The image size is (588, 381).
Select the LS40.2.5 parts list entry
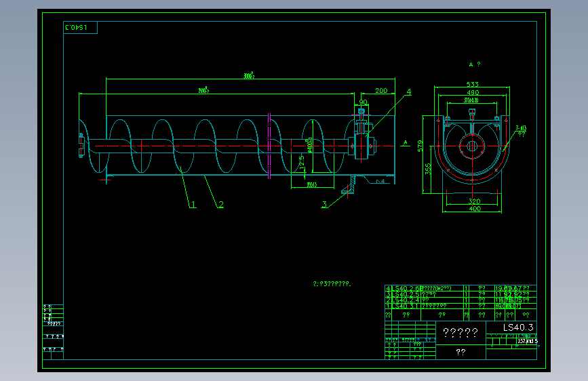pos(407,294)
